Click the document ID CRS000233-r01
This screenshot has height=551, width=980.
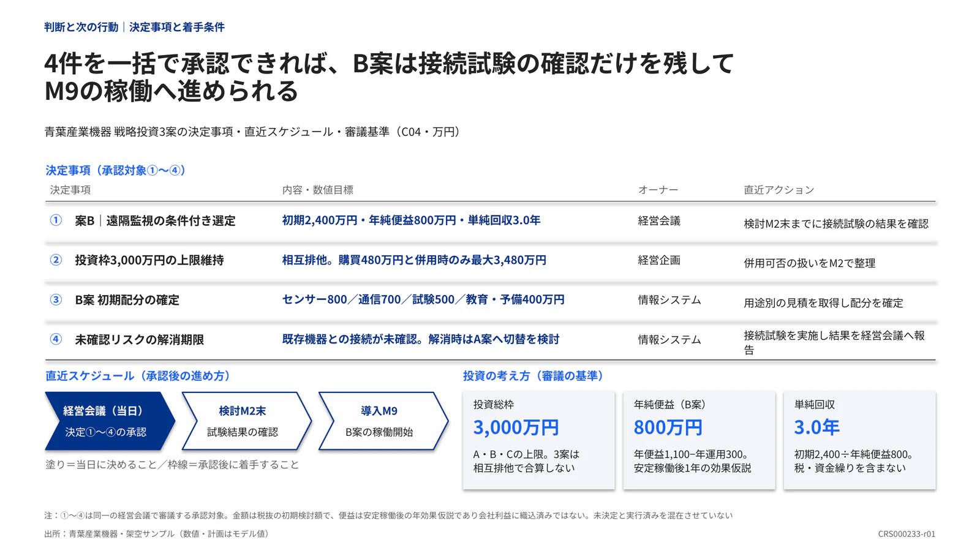(907, 534)
